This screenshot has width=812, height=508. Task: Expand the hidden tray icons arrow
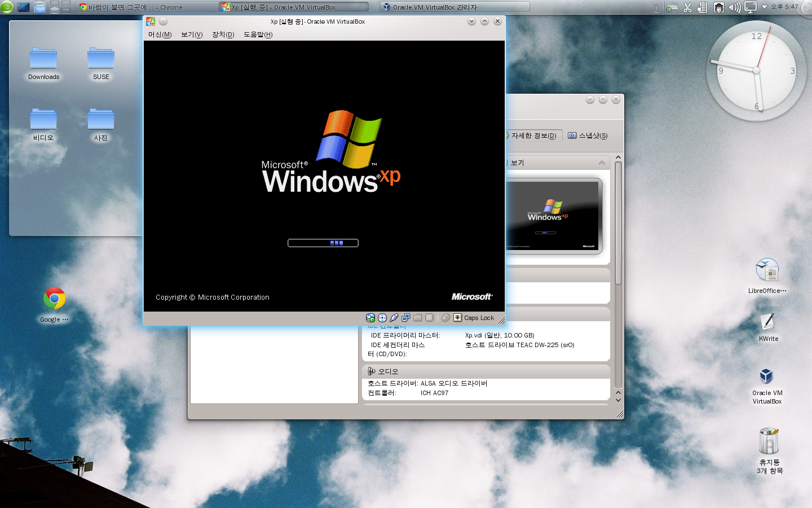(x=765, y=7)
